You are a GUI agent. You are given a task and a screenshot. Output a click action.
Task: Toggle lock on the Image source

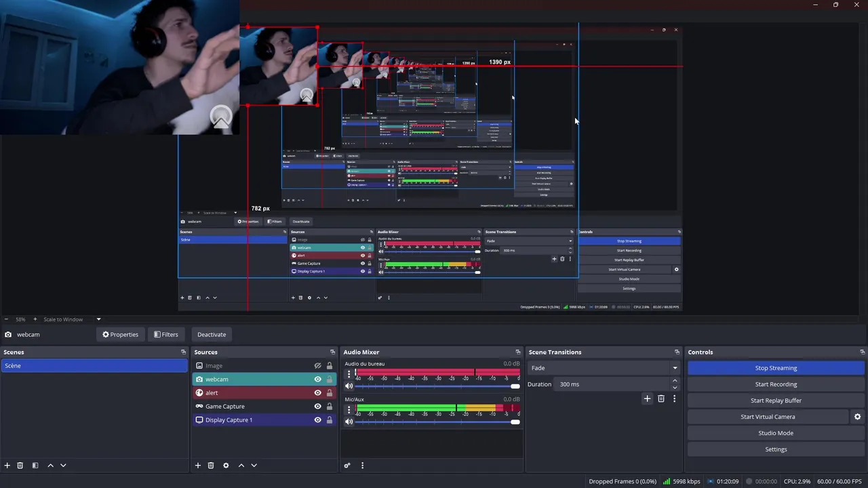330,366
